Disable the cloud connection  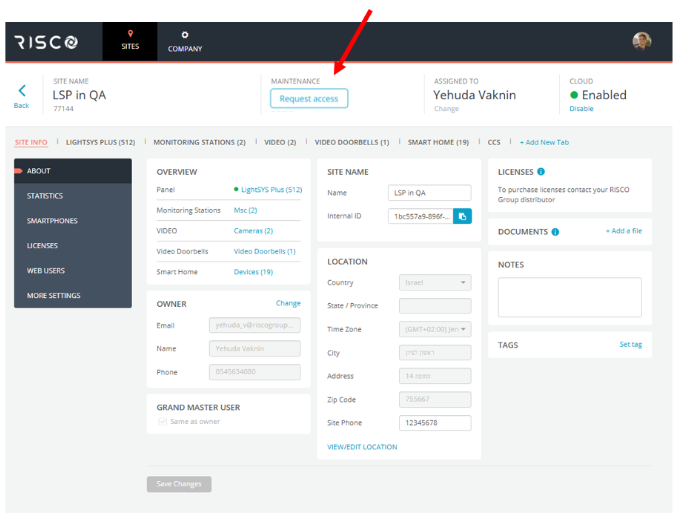[581, 109]
